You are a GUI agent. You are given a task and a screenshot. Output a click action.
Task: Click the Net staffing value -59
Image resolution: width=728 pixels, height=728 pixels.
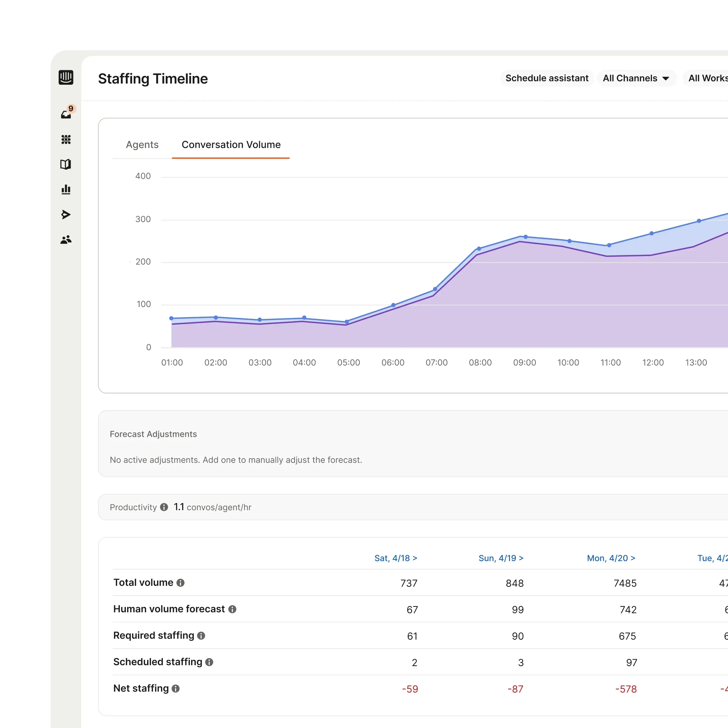pos(410,689)
